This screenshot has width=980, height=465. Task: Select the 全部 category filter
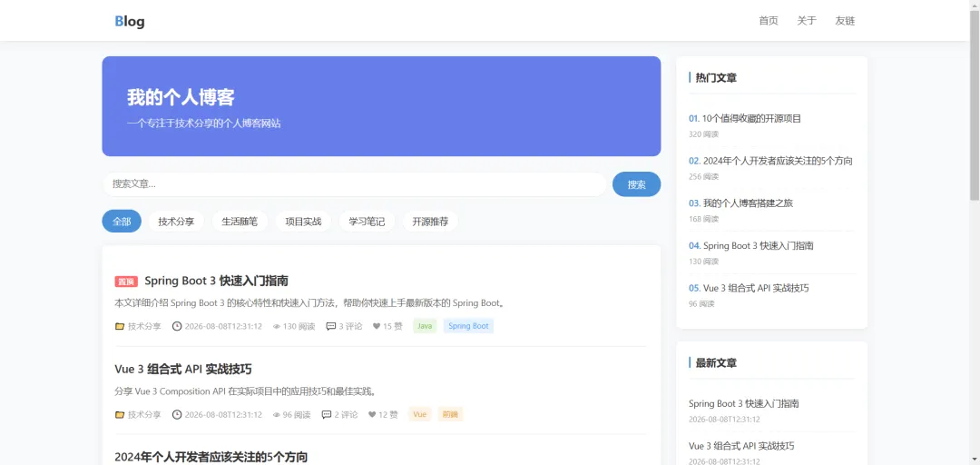click(122, 221)
